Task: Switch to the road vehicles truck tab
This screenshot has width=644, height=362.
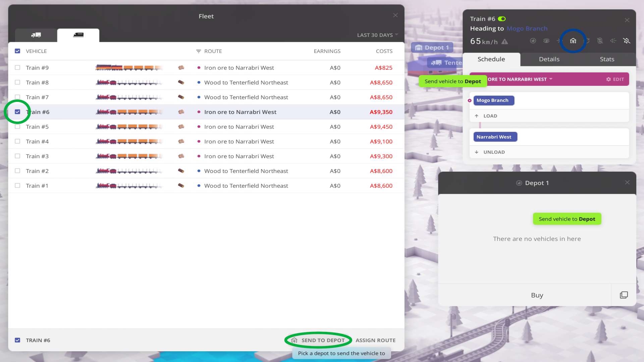Action: click(36, 35)
